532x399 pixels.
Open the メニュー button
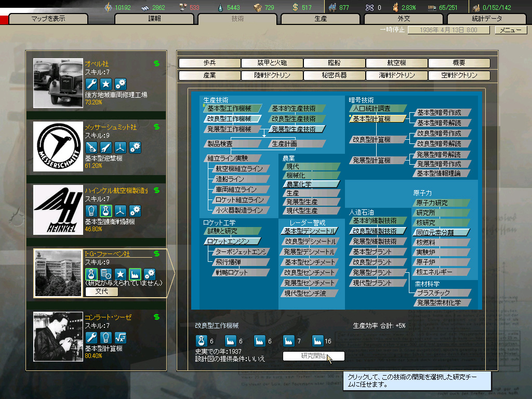511,30
